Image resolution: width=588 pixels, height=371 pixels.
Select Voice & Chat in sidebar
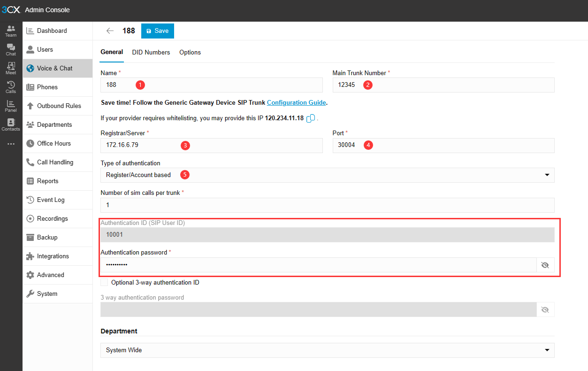tap(58, 69)
